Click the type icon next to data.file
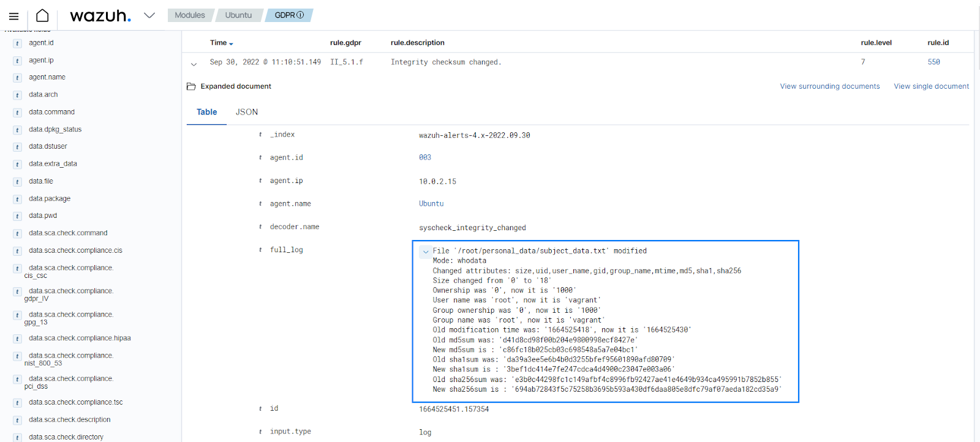The image size is (980, 442). tap(17, 182)
